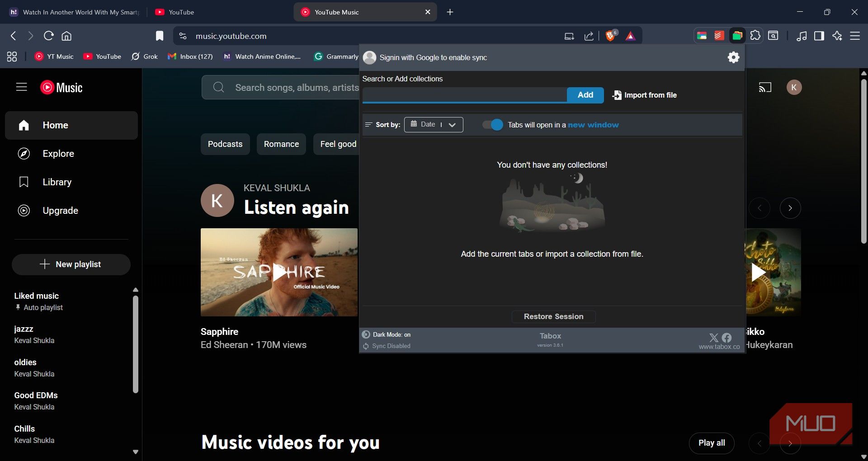The image size is (868, 461).
Task: Open the Brave Leo AI sparkle icon
Action: (x=837, y=36)
